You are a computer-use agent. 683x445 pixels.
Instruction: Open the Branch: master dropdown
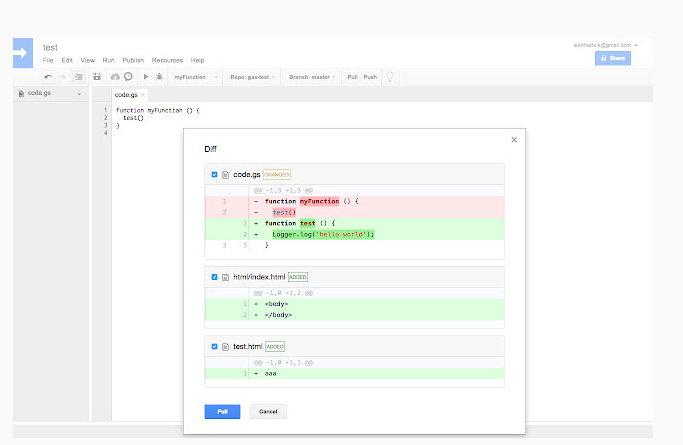point(312,77)
